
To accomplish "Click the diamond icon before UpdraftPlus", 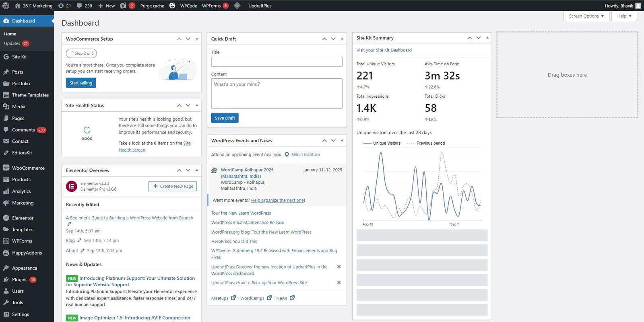I will (x=237, y=6).
